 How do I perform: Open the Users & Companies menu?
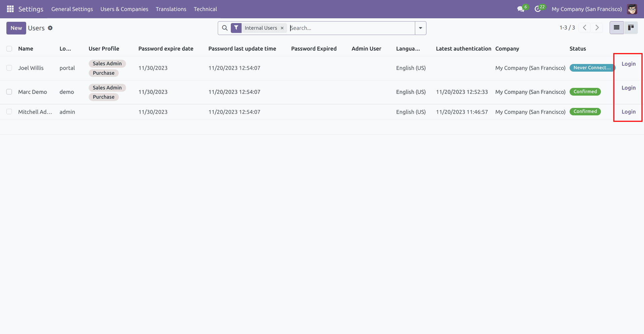(124, 9)
